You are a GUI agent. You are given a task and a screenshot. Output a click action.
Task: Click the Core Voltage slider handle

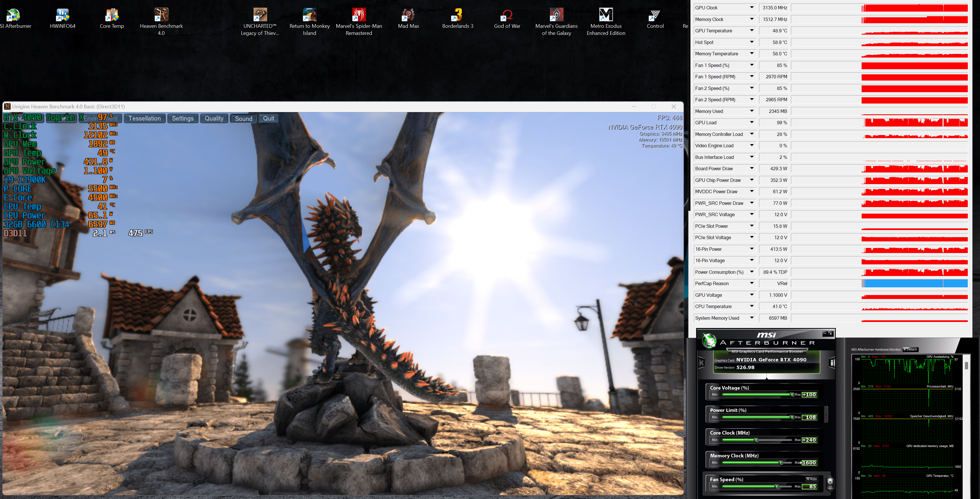(x=792, y=395)
